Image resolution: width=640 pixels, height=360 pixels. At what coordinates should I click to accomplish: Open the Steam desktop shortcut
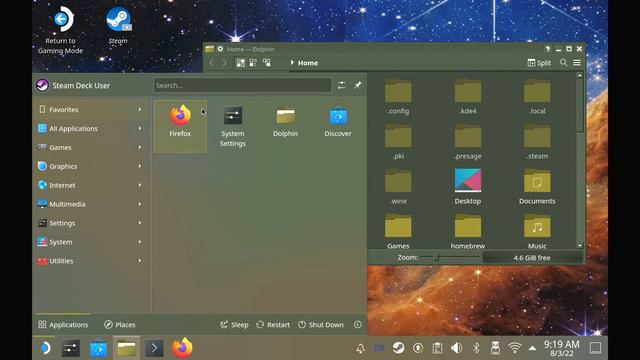click(118, 25)
